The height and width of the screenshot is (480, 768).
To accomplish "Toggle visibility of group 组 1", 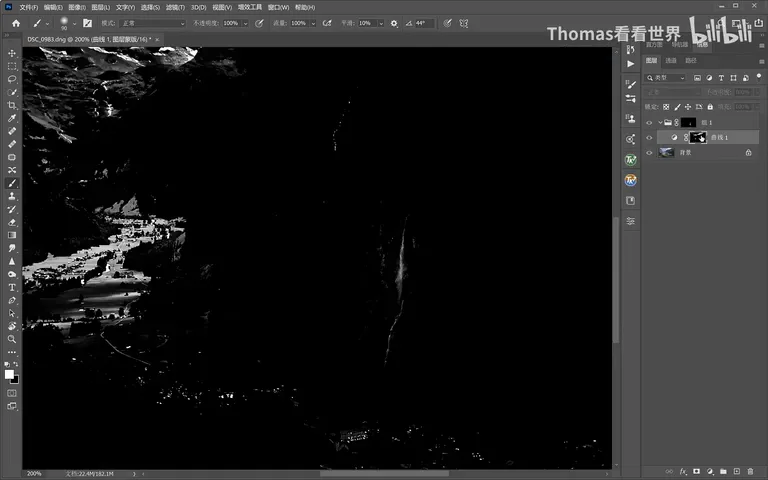I will [649, 122].
